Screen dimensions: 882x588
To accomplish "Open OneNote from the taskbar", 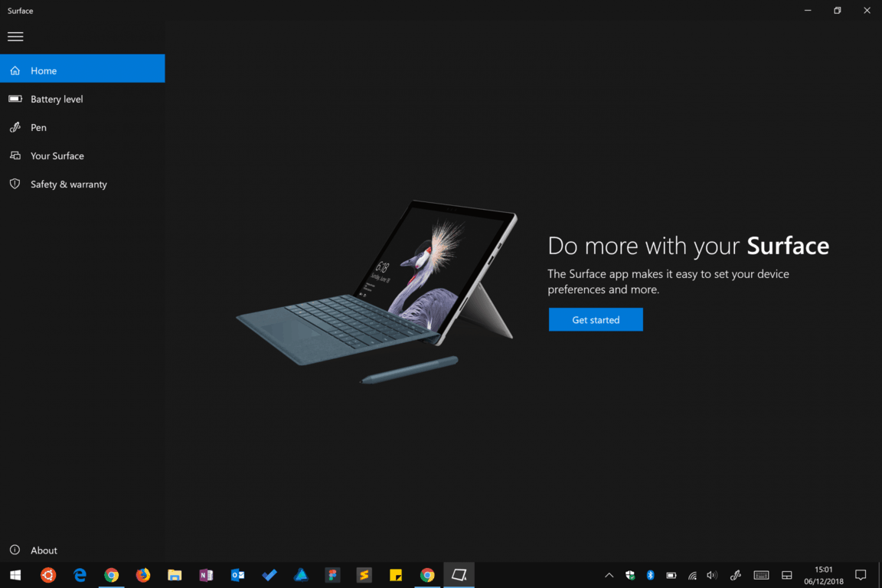I will (206, 575).
